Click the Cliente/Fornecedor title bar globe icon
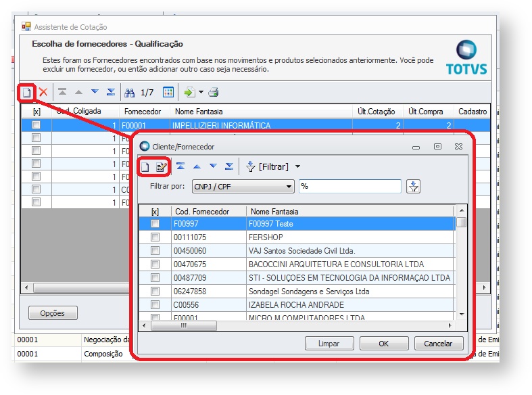Viewport: 532px width, 395px height. click(x=145, y=146)
